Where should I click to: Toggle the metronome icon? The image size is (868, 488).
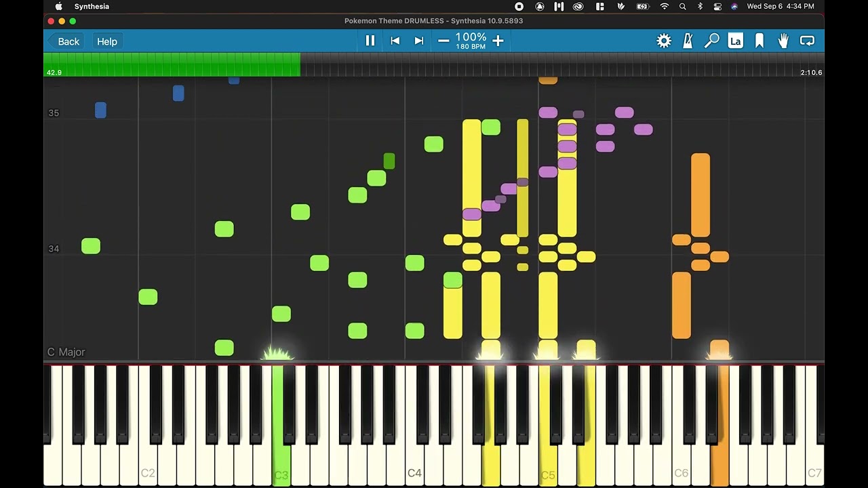click(688, 41)
